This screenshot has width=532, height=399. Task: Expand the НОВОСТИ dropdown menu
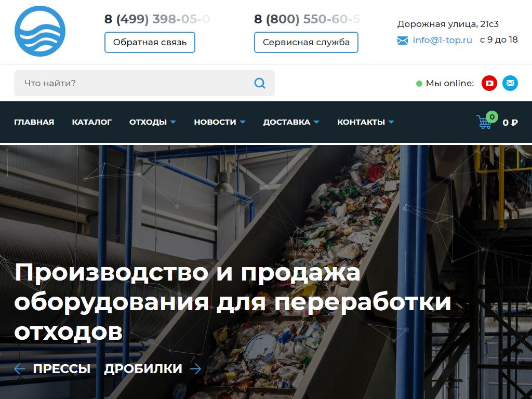[220, 122]
